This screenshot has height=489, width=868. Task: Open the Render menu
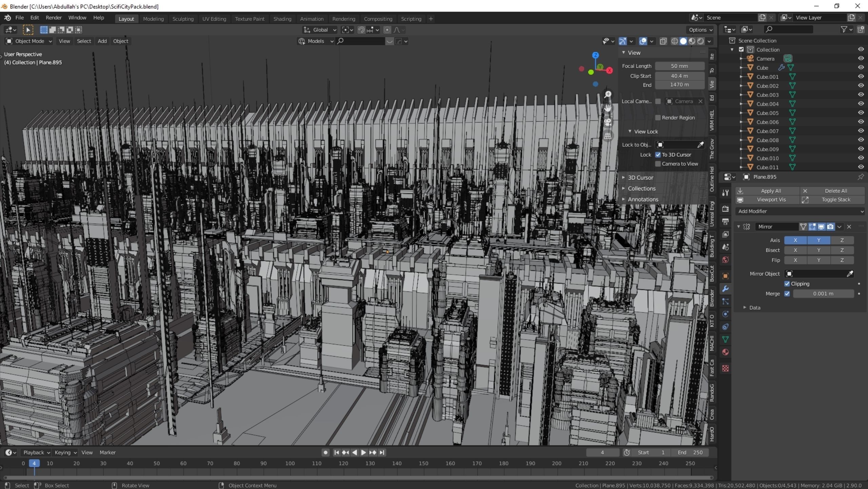[54, 18]
